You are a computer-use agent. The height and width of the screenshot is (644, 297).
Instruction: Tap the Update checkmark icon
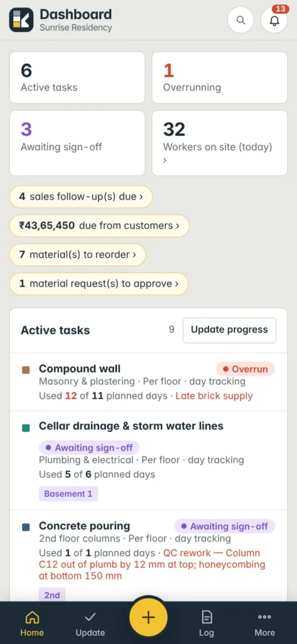(x=90, y=617)
